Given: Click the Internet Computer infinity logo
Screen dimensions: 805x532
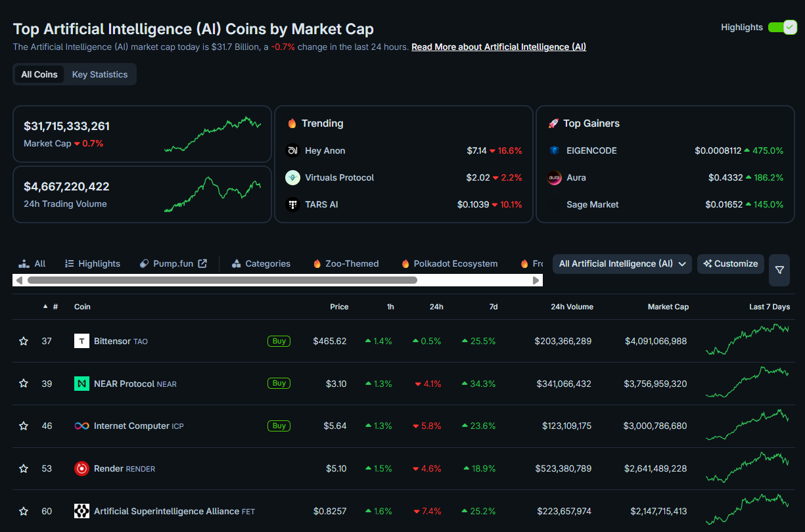Looking at the screenshot, I should click(x=81, y=426).
